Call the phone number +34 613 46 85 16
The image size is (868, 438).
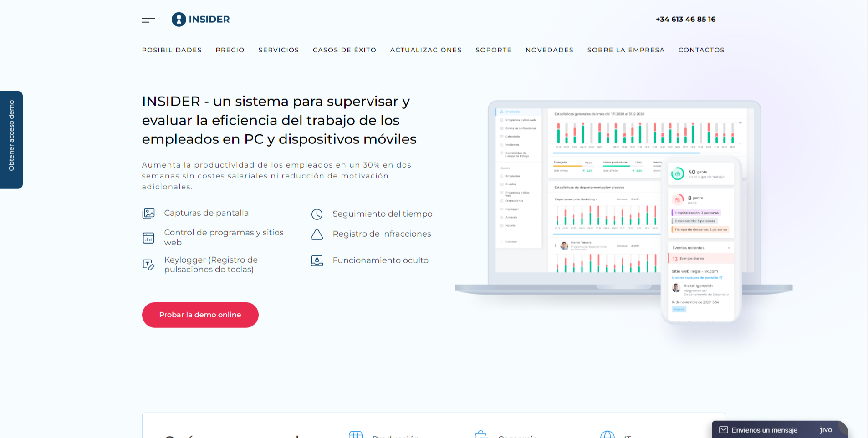tap(685, 19)
